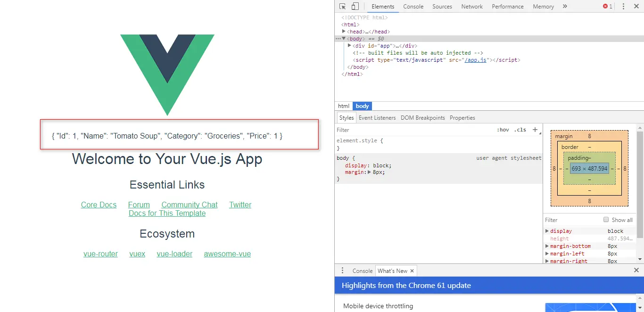
Task: Open the console drawer three-dot menu
Action: (343, 271)
